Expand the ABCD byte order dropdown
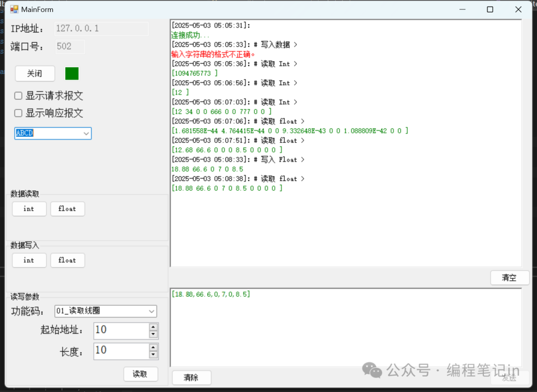Viewport: 537px width, 392px height. pyautogui.click(x=86, y=133)
